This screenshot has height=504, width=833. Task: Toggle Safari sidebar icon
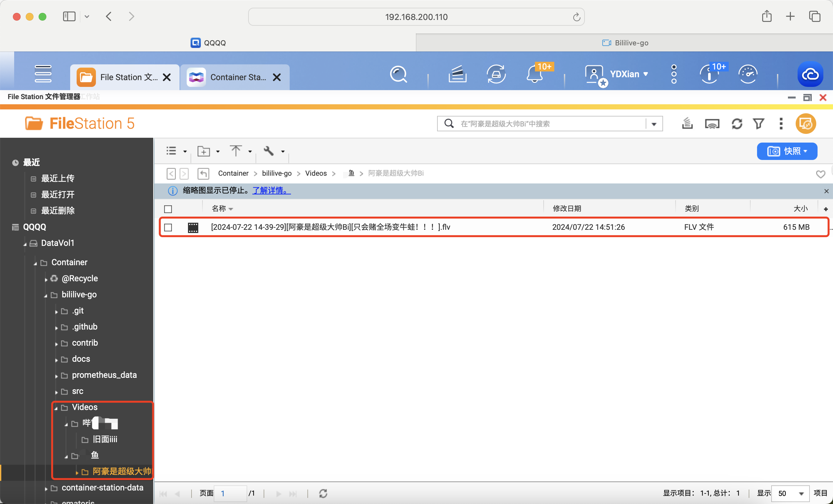click(69, 16)
